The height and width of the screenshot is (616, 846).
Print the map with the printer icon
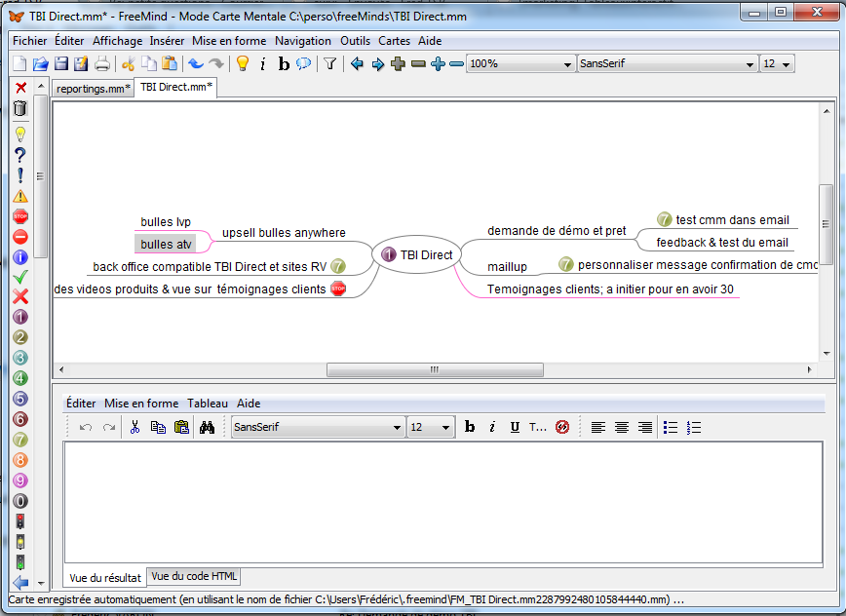click(101, 63)
